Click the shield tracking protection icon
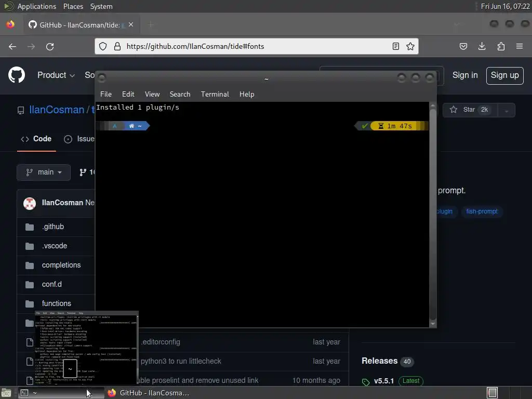This screenshot has height=399, width=532. click(x=103, y=46)
